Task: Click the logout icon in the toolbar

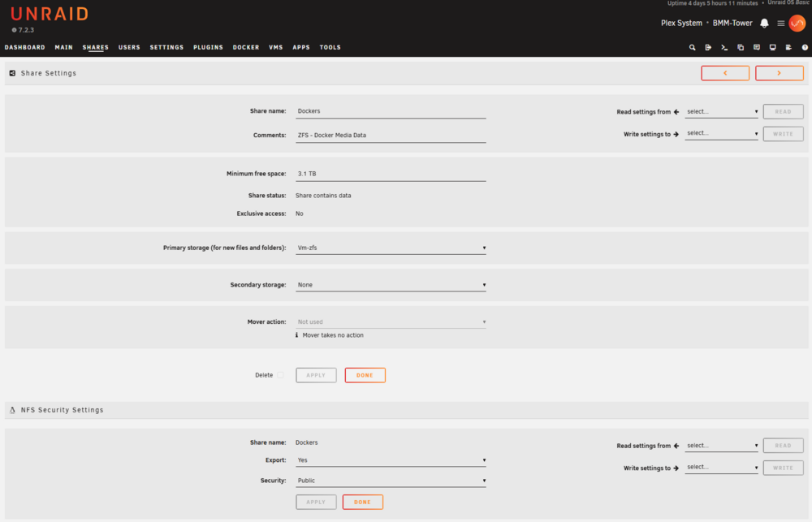Action: [x=708, y=47]
